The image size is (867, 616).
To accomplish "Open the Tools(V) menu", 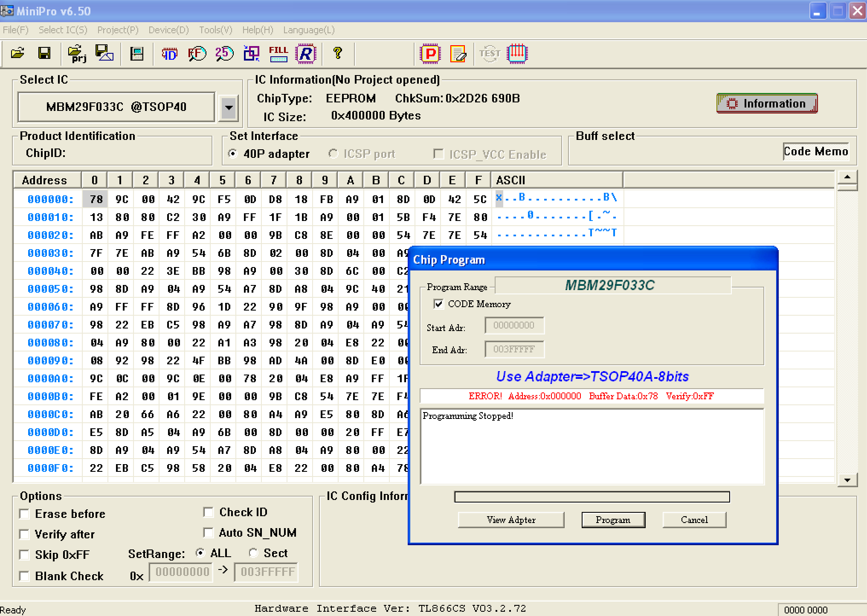I will pos(216,30).
